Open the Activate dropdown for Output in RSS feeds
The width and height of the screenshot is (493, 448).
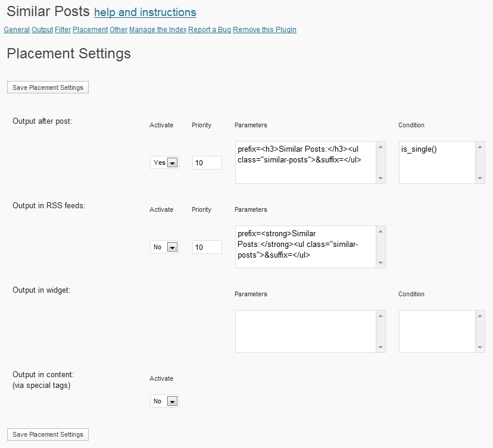tap(164, 248)
